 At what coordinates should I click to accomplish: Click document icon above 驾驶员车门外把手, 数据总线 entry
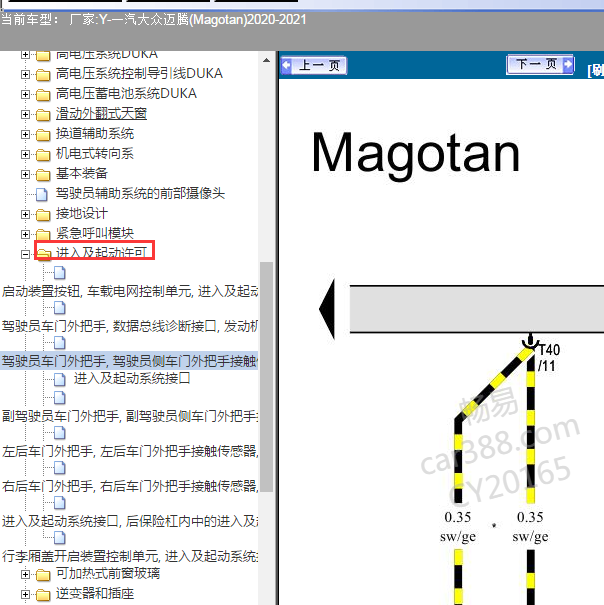pyautogui.click(x=59, y=308)
